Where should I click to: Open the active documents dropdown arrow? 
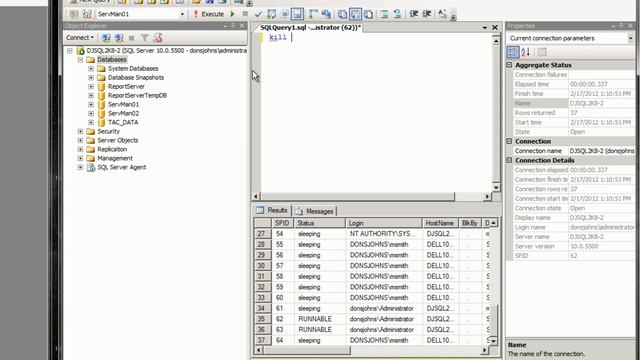(x=484, y=27)
